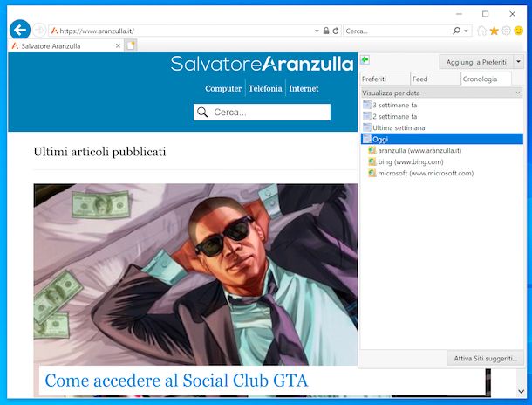The width and height of the screenshot is (532, 405).
Task: Click the bing history entry icon
Action: (372, 162)
